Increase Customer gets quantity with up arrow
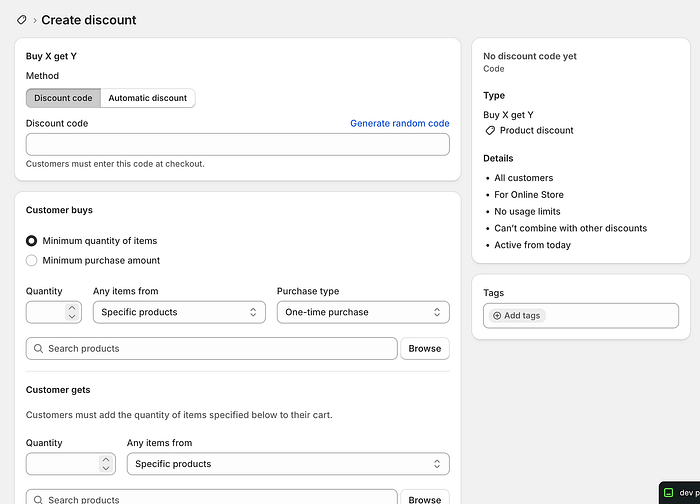The image size is (700, 504). (x=106, y=459)
